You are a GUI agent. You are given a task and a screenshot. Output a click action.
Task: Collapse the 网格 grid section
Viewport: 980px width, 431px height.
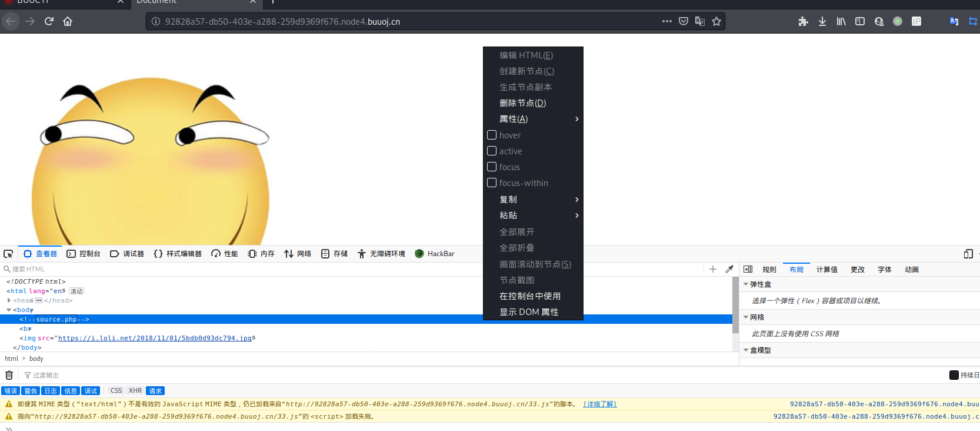click(746, 317)
